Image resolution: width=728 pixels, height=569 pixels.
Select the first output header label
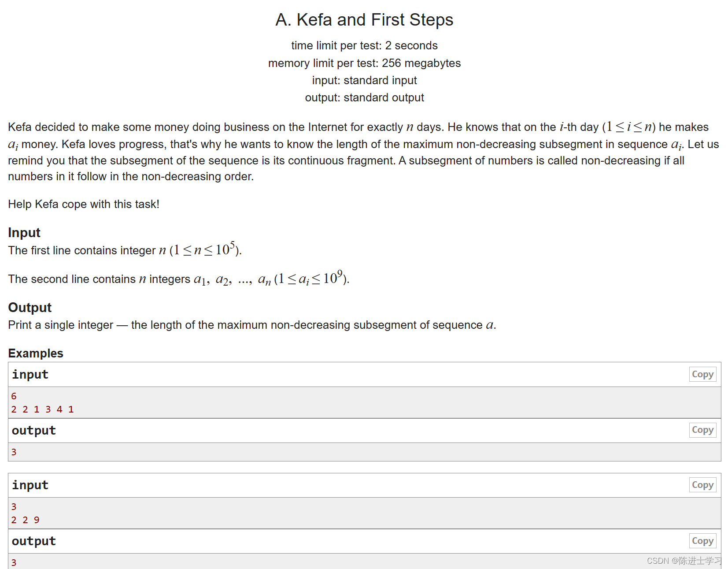pos(33,430)
